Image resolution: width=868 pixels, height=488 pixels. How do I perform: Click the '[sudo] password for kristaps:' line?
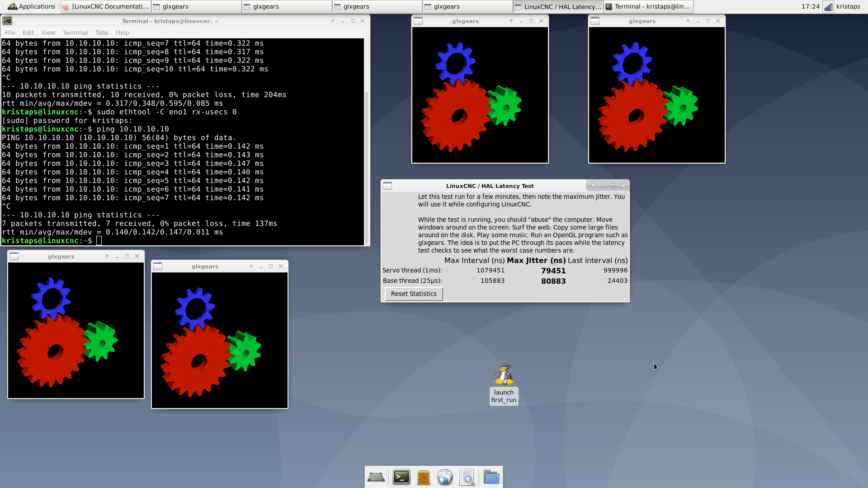tap(67, 121)
